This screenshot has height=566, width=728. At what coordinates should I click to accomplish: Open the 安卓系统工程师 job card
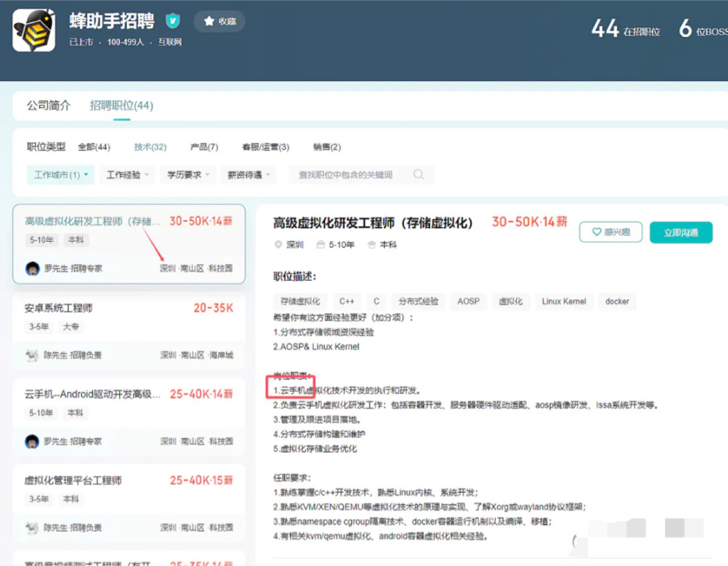(x=129, y=331)
